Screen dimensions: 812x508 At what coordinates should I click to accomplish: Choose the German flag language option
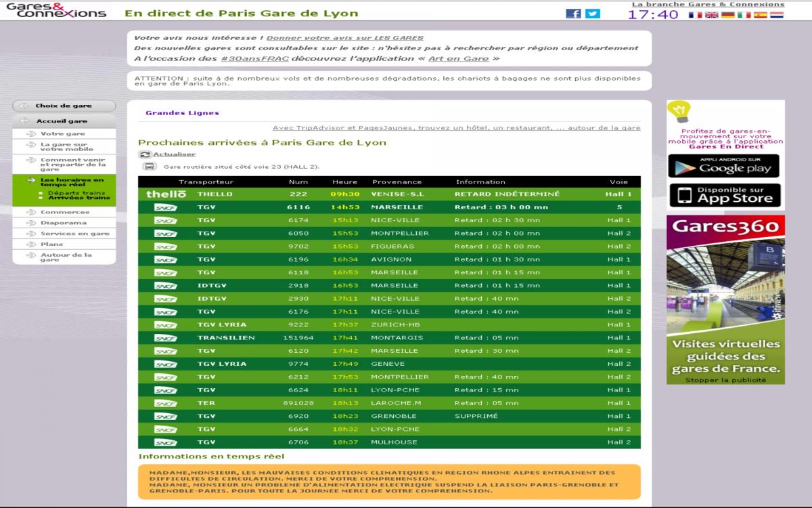click(727, 14)
